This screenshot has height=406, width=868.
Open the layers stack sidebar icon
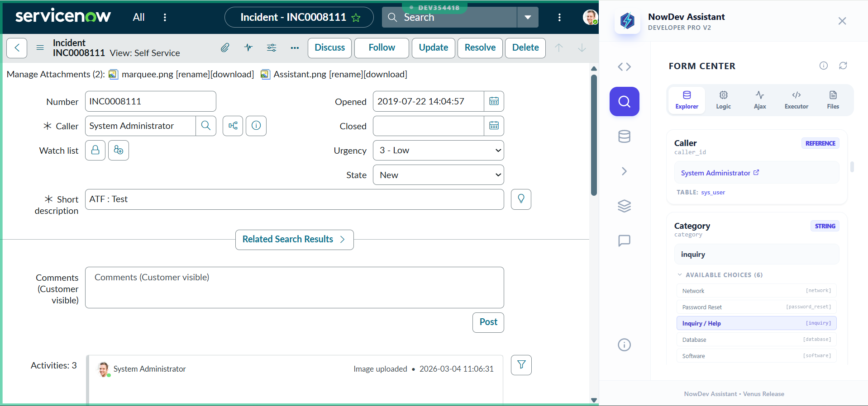pos(625,206)
